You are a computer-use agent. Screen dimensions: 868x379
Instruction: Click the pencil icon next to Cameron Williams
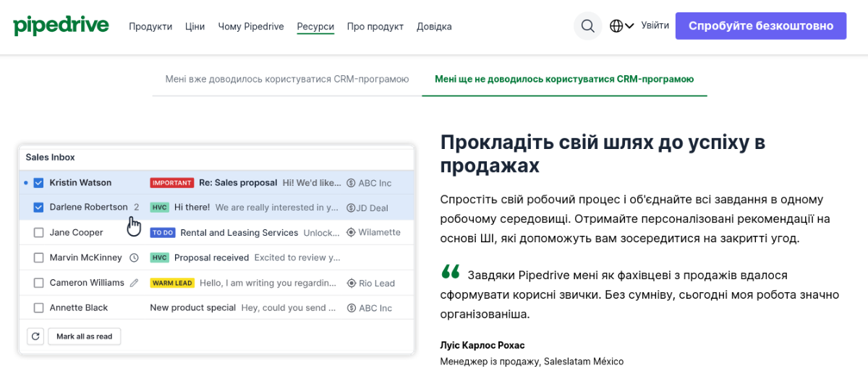(134, 283)
